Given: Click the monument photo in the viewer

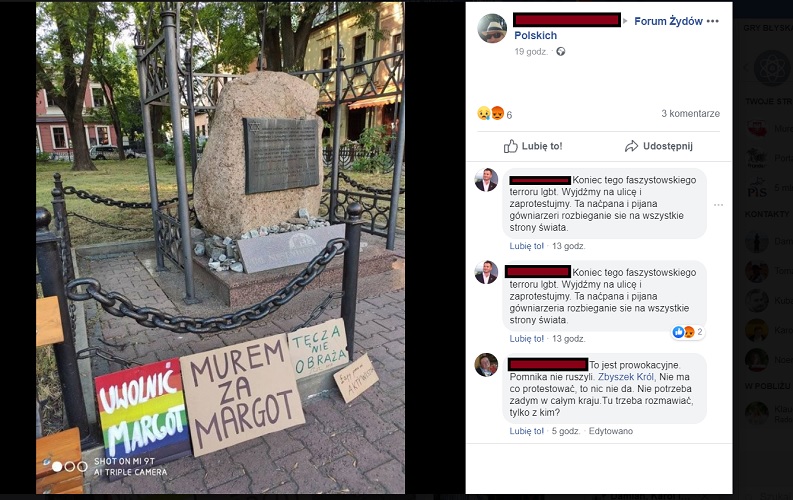Looking at the screenshot, I should point(220,248).
